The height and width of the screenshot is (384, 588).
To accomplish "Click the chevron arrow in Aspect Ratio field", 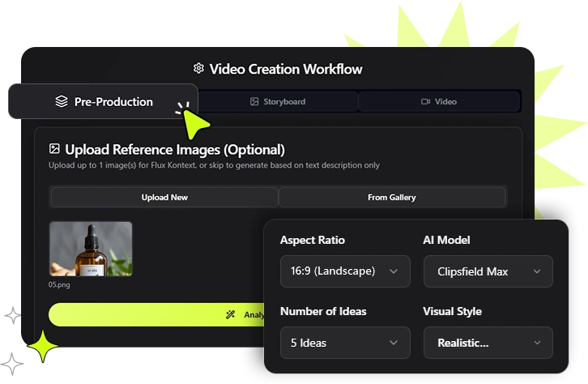I will pos(394,271).
